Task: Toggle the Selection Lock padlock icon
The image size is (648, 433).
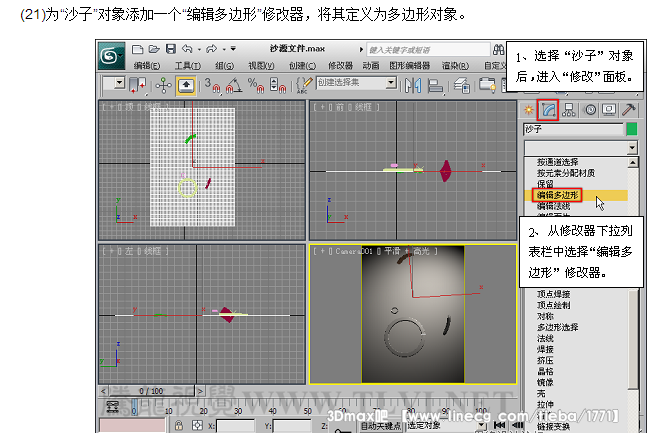Action: click(x=179, y=426)
